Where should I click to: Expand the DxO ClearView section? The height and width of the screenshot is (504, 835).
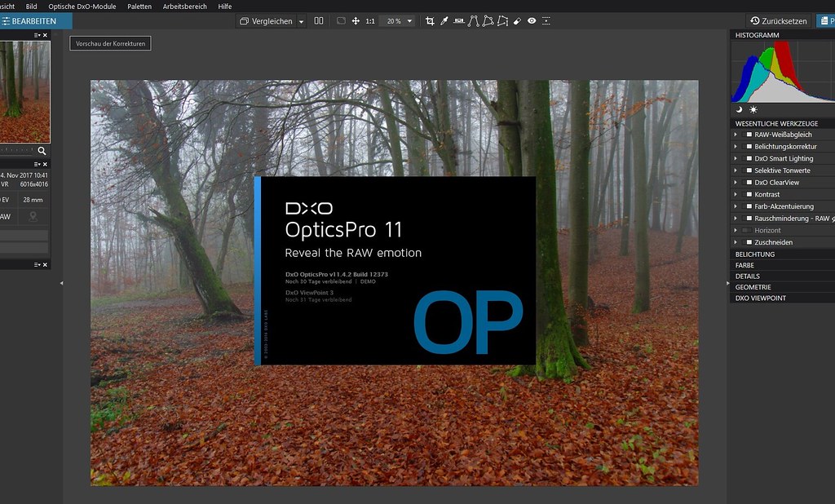736,183
